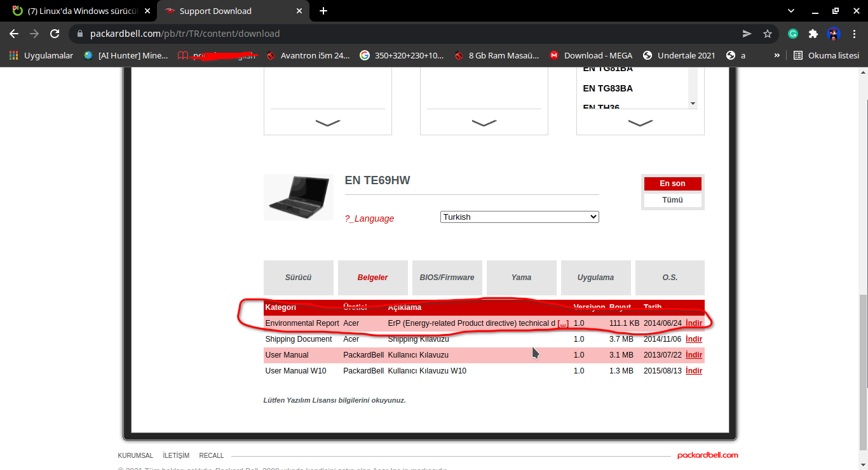This screenshot has width=868, height=470.
Task: Close the Support Download tab
Action: (300, 11)
